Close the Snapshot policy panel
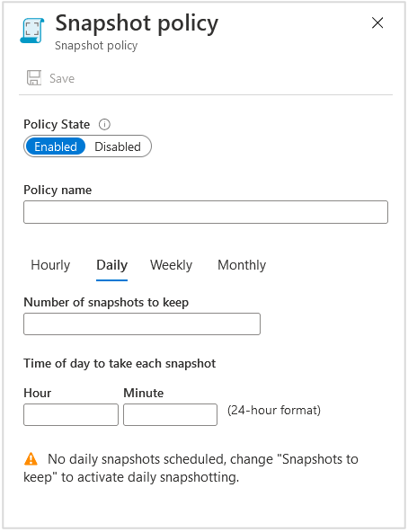The width and height of the screenshot is (408, 532). (377, 23)
